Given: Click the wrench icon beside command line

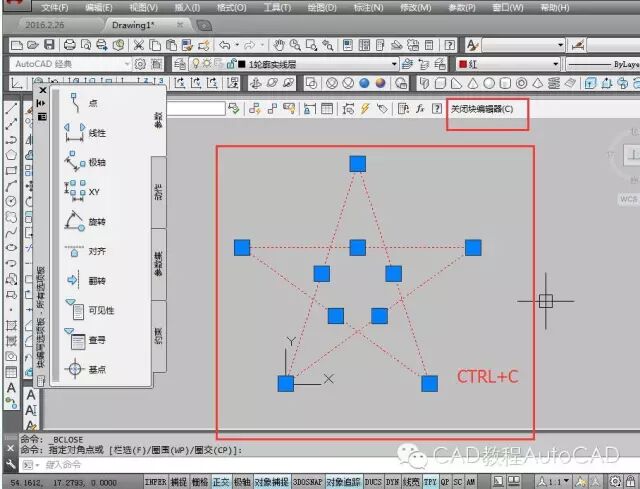Looking at the screenshot, I should [x=11, y=464].
